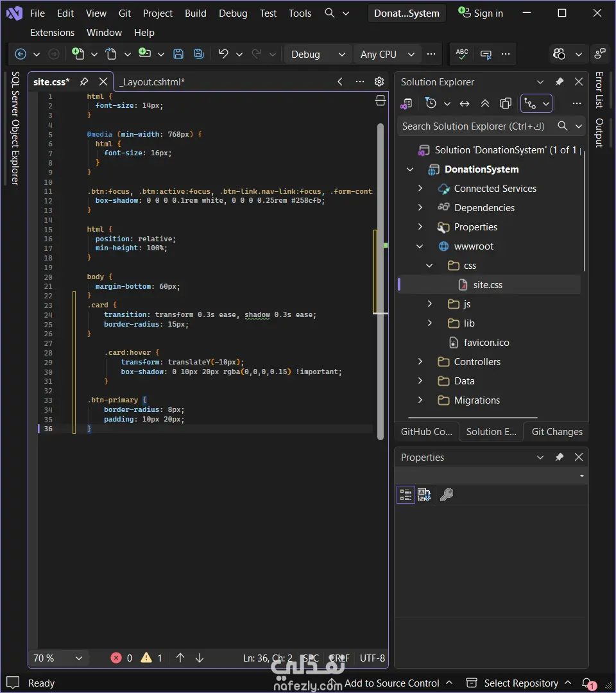The height and width of the screenshot is (693, 616).
Task: Collapse the wwwroot folder node
Action: (420, 246)
